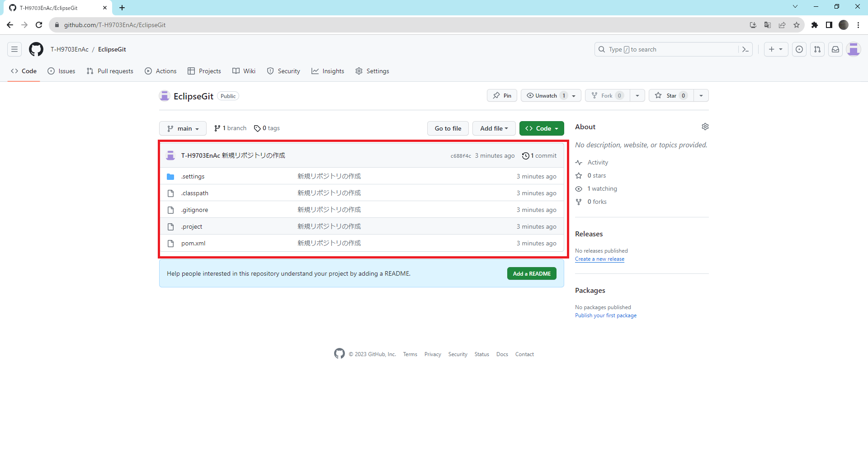Switch to the Code tab

pos(24,71)
